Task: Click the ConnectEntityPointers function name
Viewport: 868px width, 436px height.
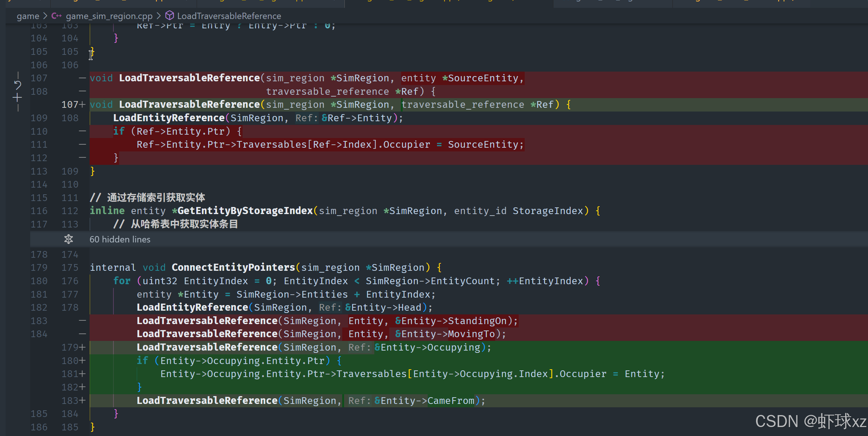Action: tap(233, 267)
